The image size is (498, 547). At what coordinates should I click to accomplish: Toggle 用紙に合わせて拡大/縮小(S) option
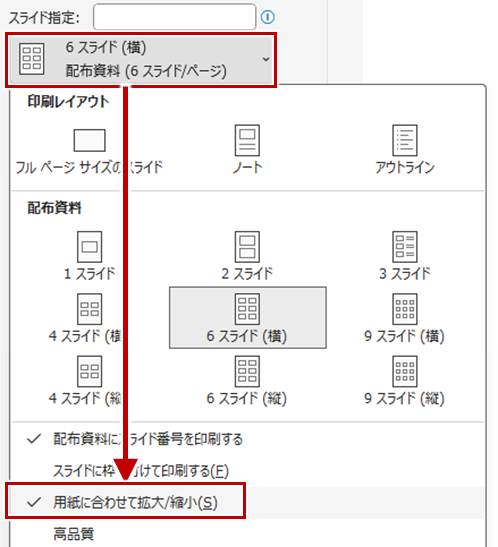[x=248, y=502]
